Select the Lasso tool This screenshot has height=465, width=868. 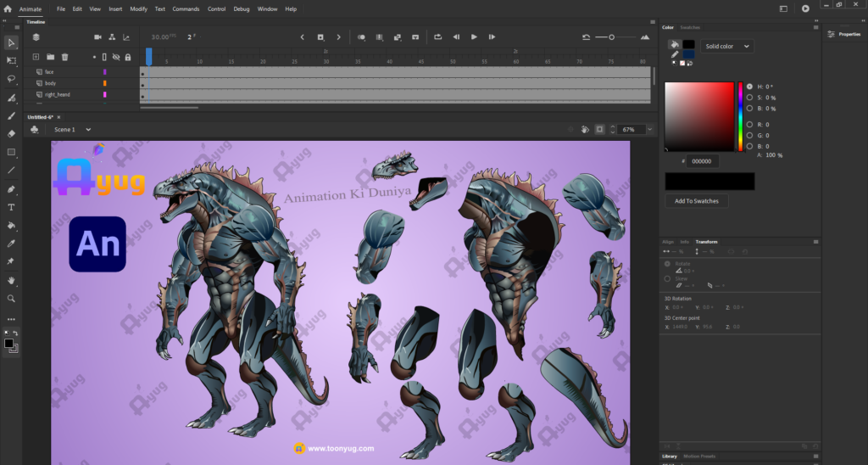pyautogui.click(x=11, y=79)
